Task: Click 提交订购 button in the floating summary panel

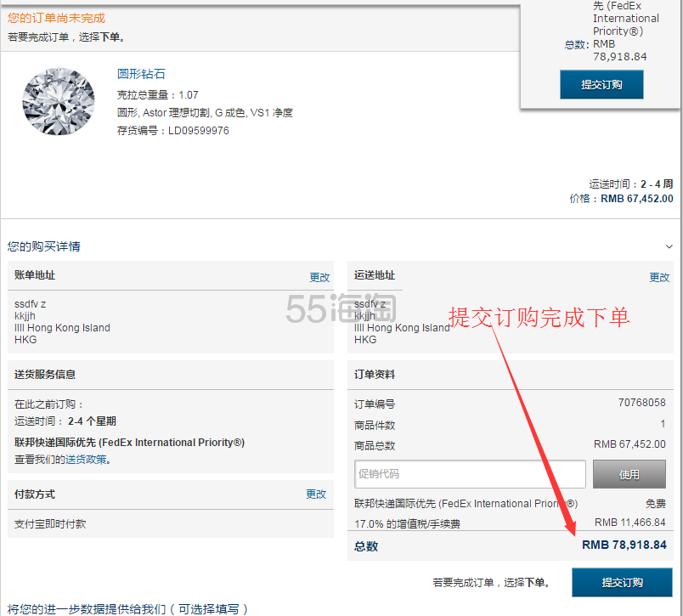Action: click(x=601, y=85)
